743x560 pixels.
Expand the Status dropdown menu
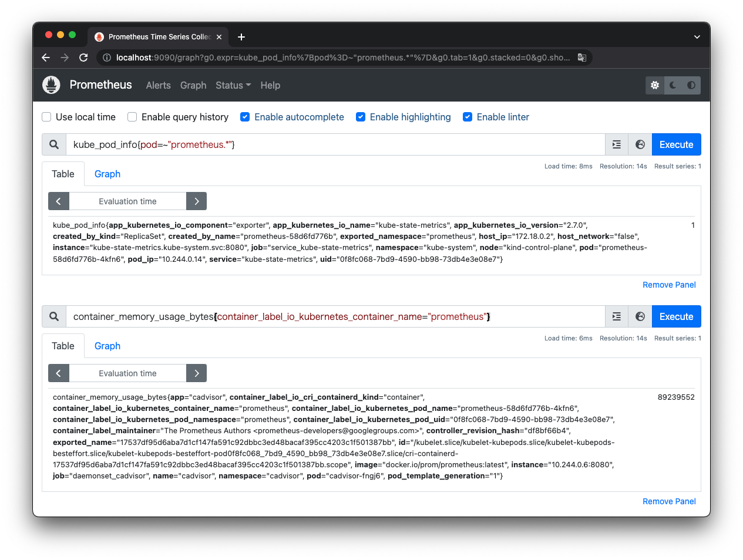point(233,85)
